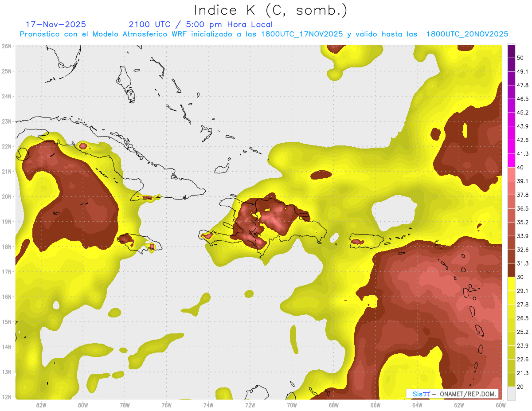This screenshot has width=532, height=411.
Task: Click the 66W longitude label
Action: coord(375,405)
